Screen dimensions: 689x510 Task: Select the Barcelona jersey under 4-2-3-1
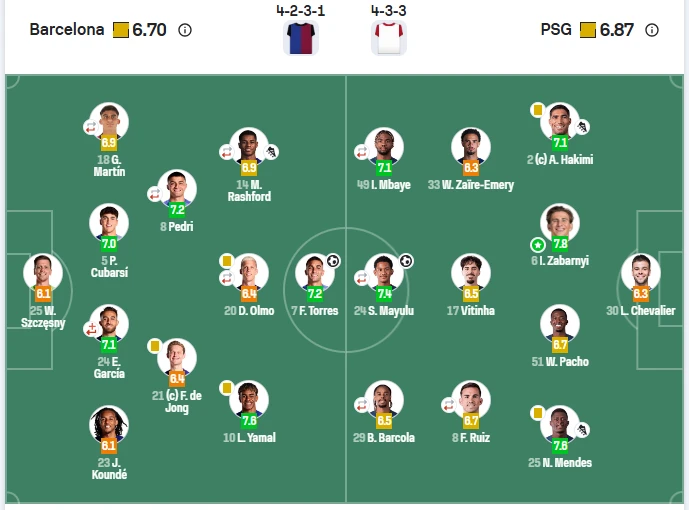tap(299, 37)
